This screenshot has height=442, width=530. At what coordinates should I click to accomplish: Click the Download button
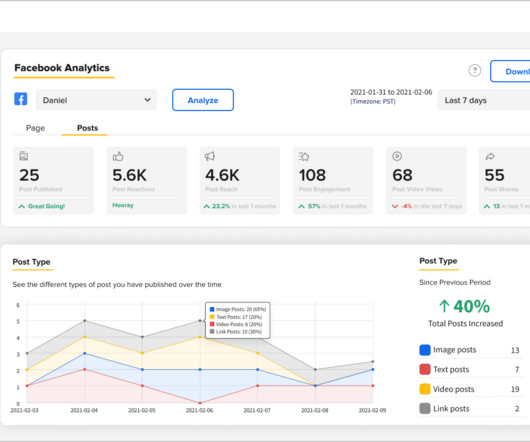(510, 71)
